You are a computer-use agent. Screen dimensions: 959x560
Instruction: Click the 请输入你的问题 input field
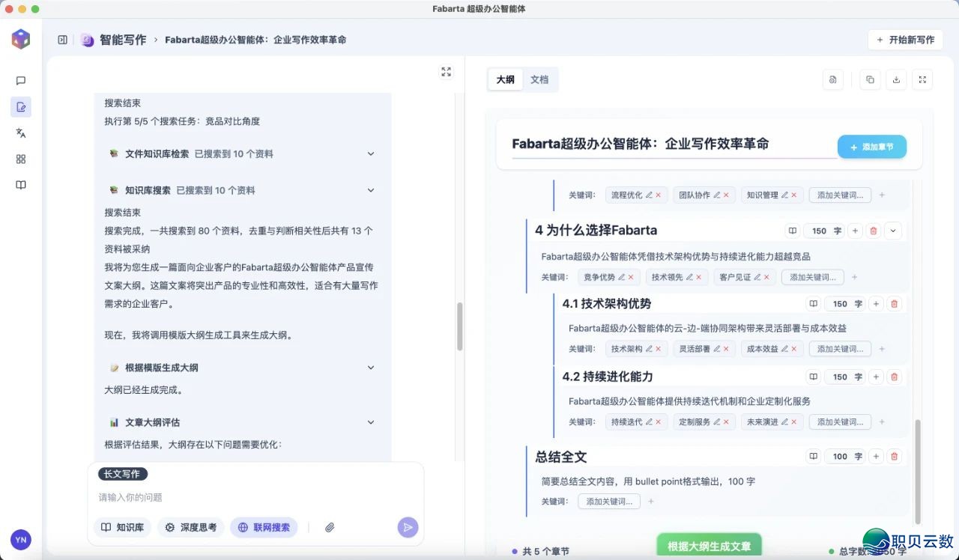pyautogui.click(x=255, y=497)
